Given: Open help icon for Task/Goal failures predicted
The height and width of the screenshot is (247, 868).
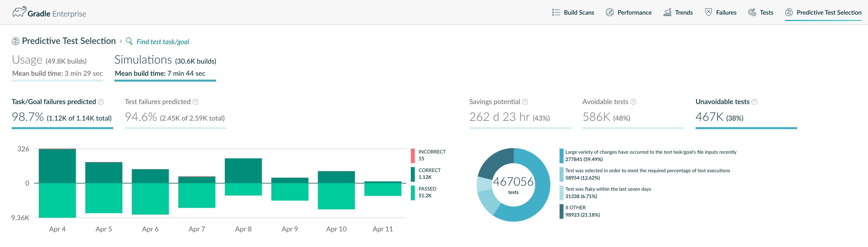Looking at the screenshot, I should tap(101, 102).
